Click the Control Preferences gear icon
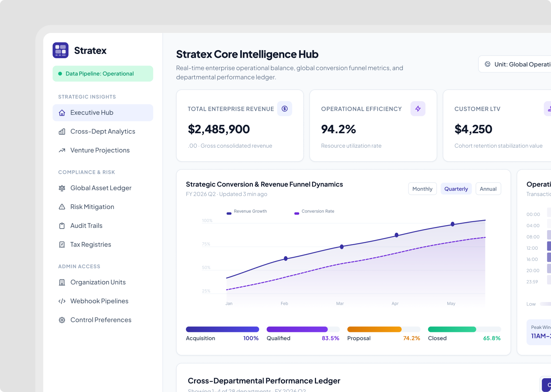Image resolution: width=551 pixels, height=392 pixels. pyautogui.click(x=62, y=320)
